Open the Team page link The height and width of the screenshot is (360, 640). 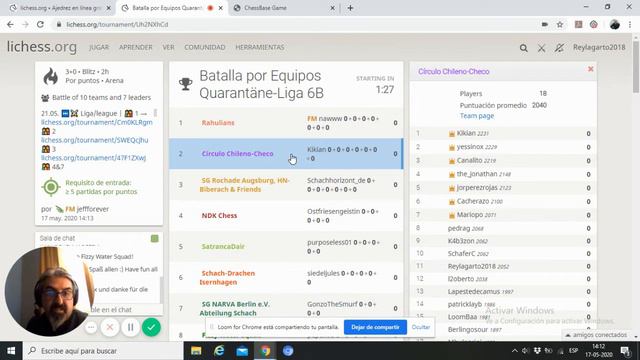477,116
